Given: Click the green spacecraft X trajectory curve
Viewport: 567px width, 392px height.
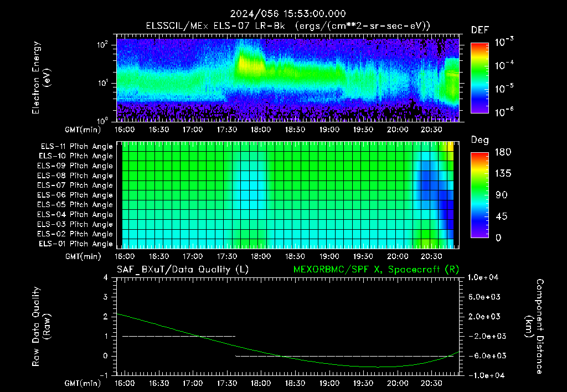Looking at the screenshot, I should click(x=287, y=341).
